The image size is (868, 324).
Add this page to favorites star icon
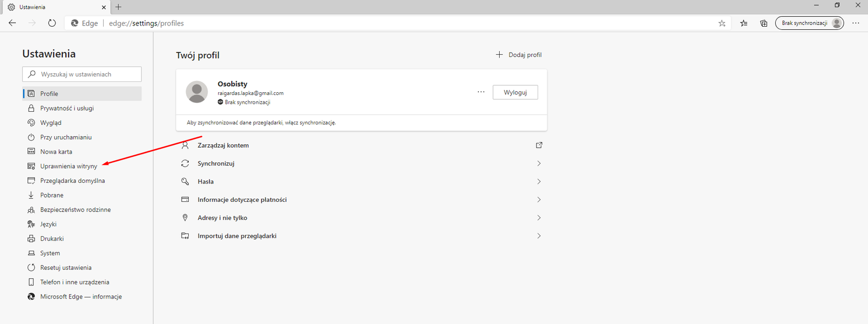(722, 23)
